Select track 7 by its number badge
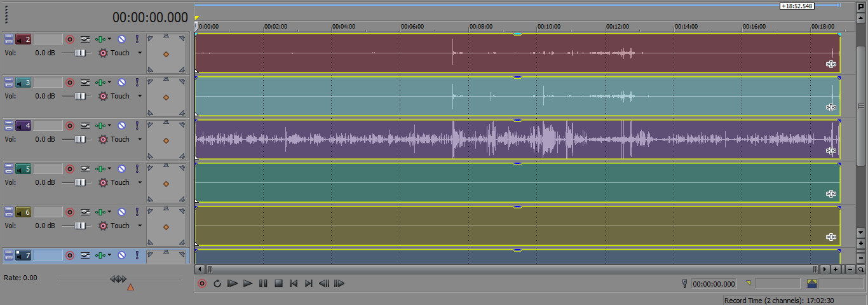Viewport: 868px width, 305px height. point(24,255)
